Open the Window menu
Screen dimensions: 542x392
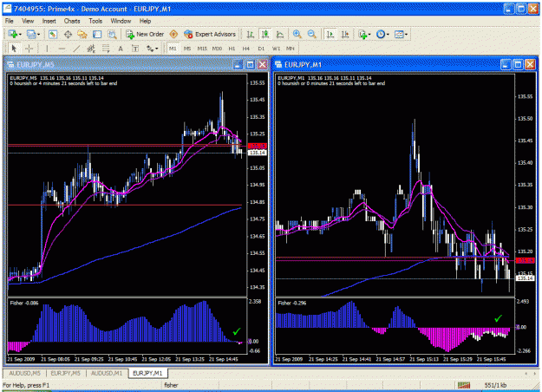[x=121, y=21]
